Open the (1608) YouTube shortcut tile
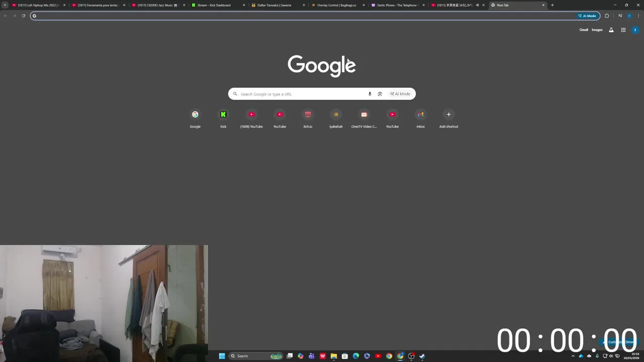This screenshot has width=644, height=362. pos(252,119)
